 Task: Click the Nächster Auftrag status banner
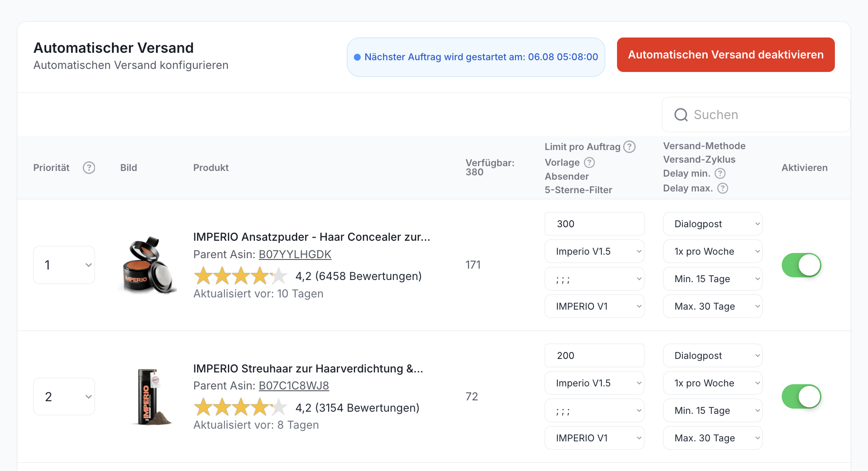coord(476,57)
